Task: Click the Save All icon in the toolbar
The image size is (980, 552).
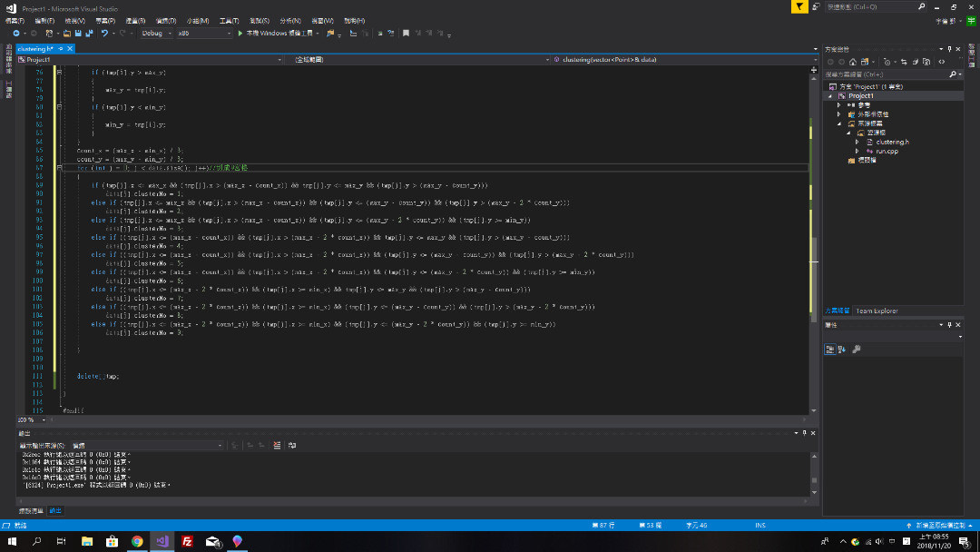Action: (x=90, y=34)
